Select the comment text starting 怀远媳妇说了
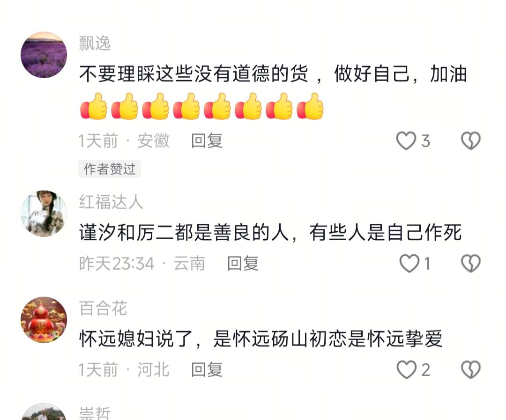 (261, 339)
